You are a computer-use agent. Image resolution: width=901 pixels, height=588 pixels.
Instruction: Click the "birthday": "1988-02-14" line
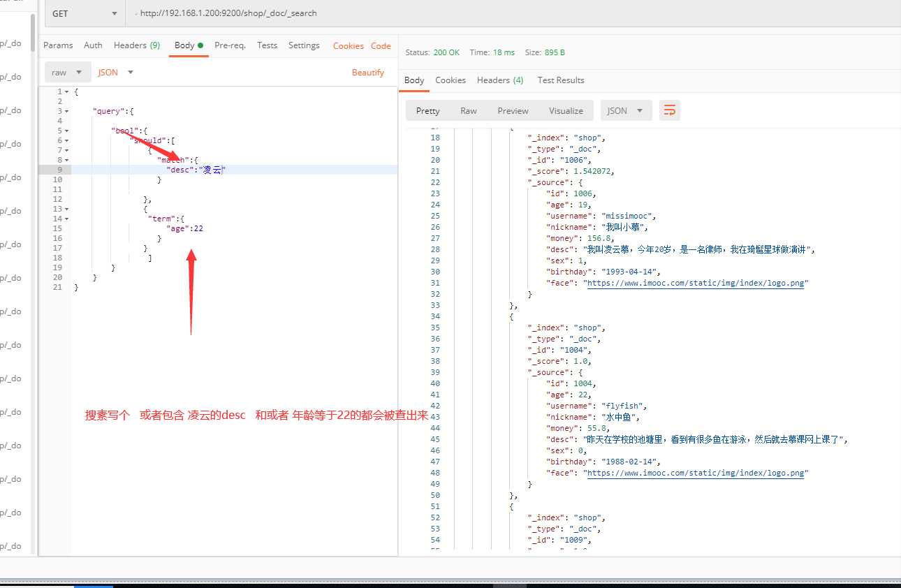(603, 462)
